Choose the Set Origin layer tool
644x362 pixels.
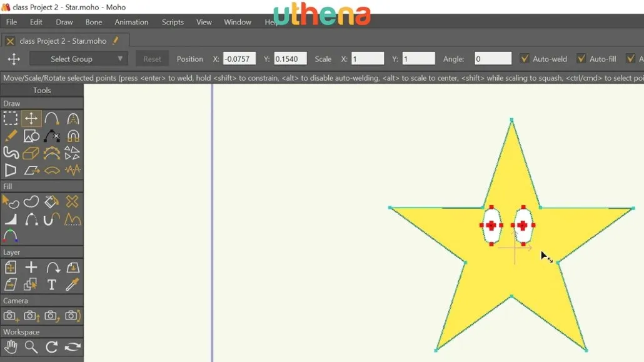pos(11,268)
